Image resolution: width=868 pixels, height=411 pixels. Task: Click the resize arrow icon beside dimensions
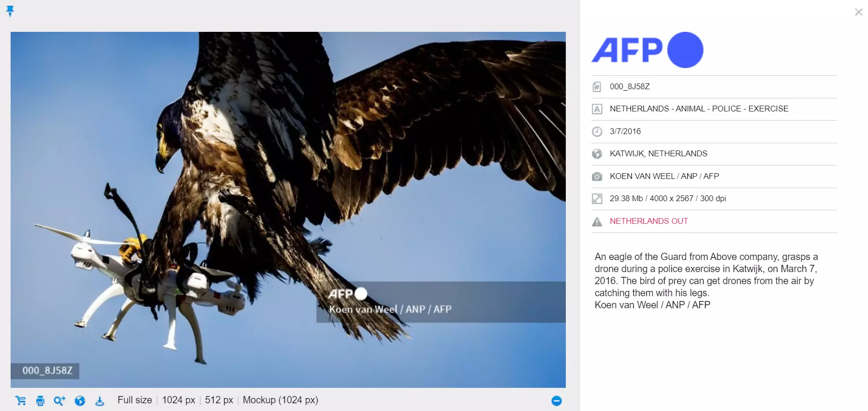(597, 199)
